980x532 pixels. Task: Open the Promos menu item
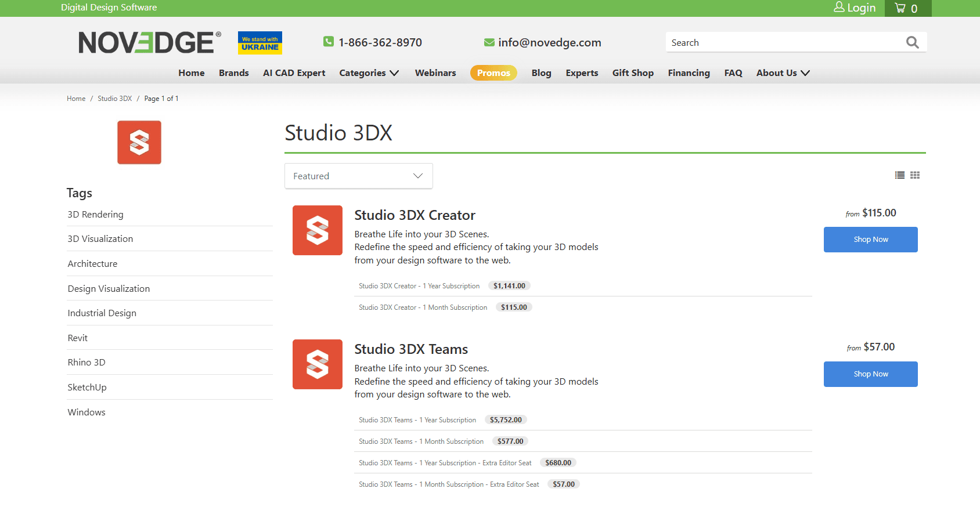coord(493,73)
